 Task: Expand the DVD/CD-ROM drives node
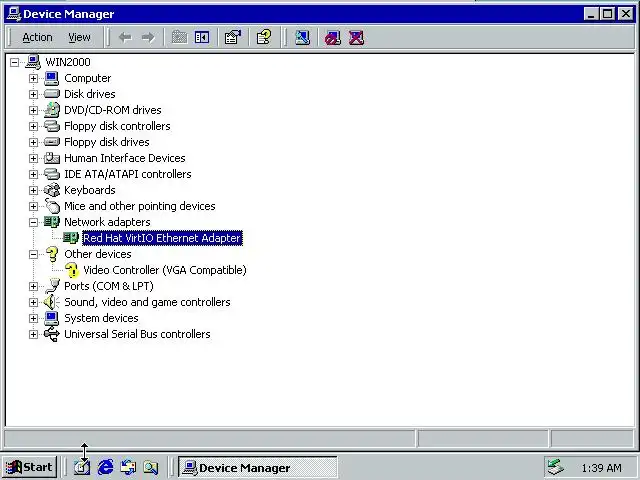(x=33, y=110)
